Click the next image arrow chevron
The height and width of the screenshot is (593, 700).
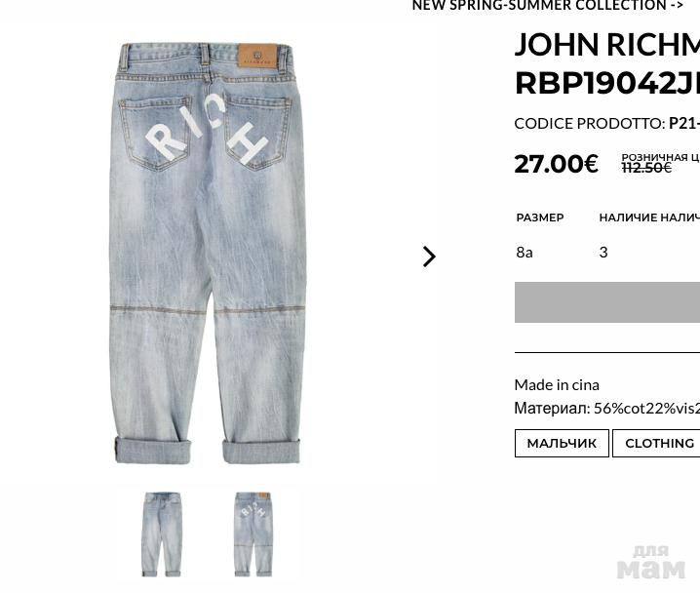point(429,257)
